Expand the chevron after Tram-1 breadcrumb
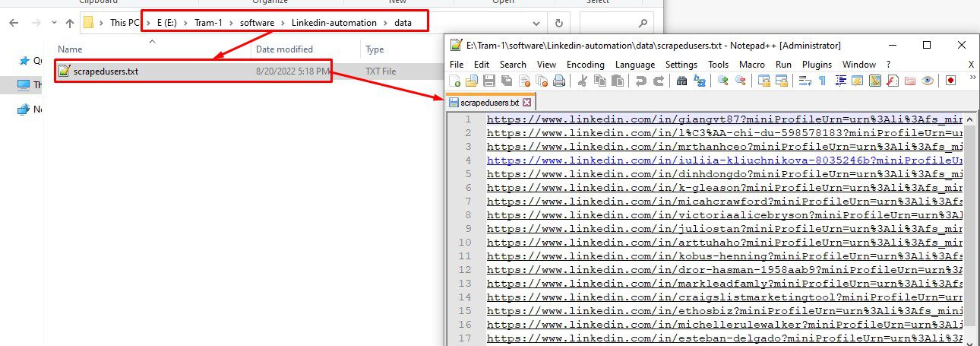The height and width of the screenshot is (346, 980). pyautogui.click(x=230, y=23)
